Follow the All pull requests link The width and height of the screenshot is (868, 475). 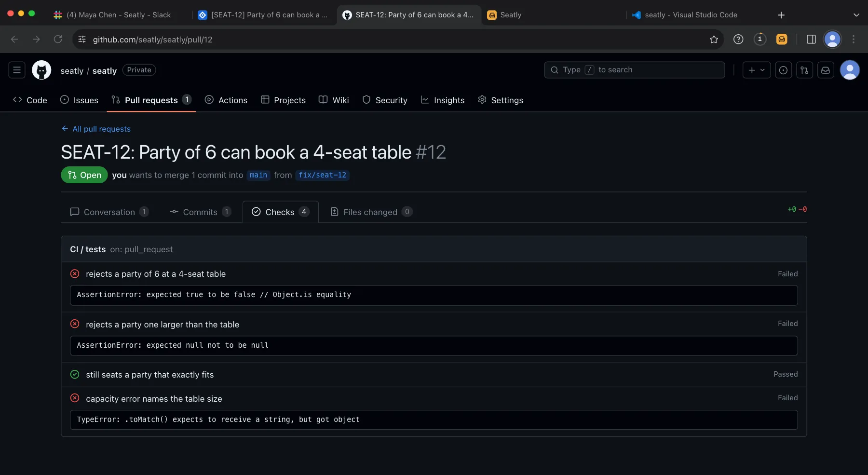click(x=96, y=129)
